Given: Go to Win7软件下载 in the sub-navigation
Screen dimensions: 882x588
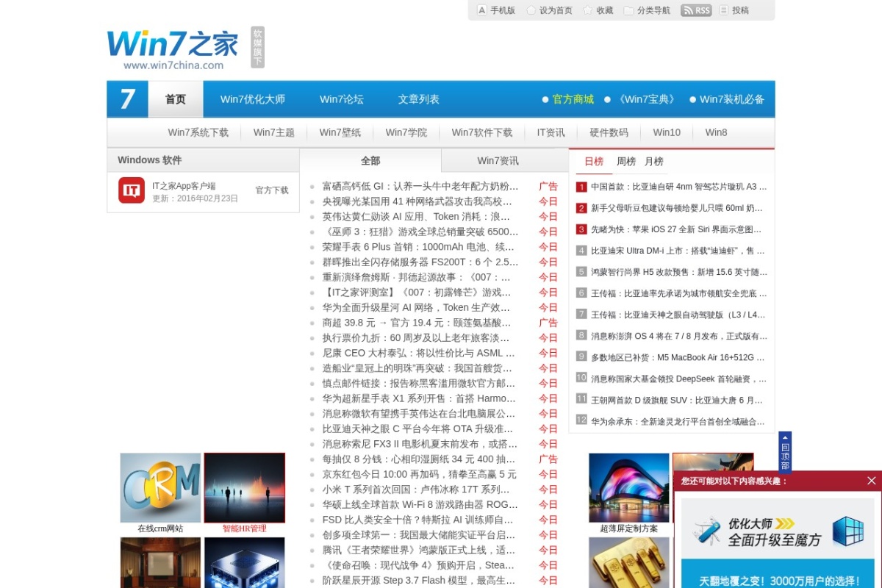Looking at the screenshot, I should [x=482, y=132].
